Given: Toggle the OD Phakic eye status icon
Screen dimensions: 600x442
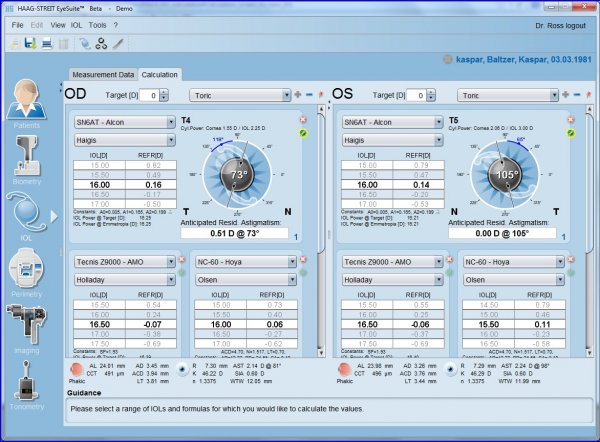Looking at the screenshot, I should pyautogui.click(x=77, y=370).
